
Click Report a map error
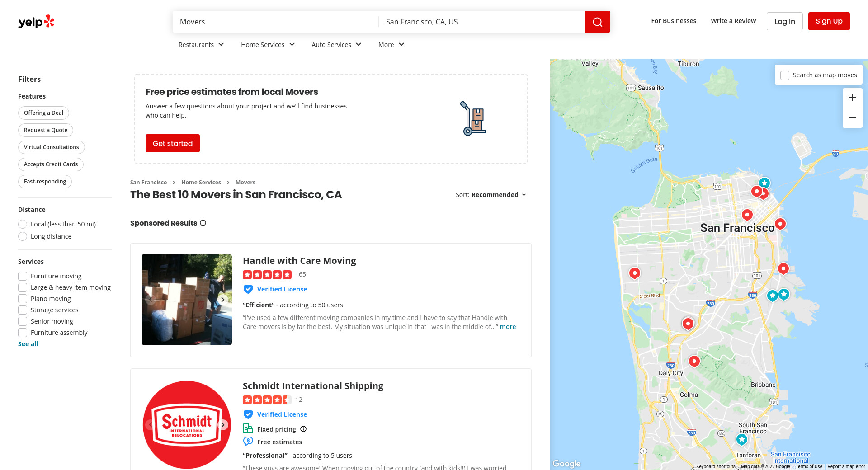tap(846, 467)
